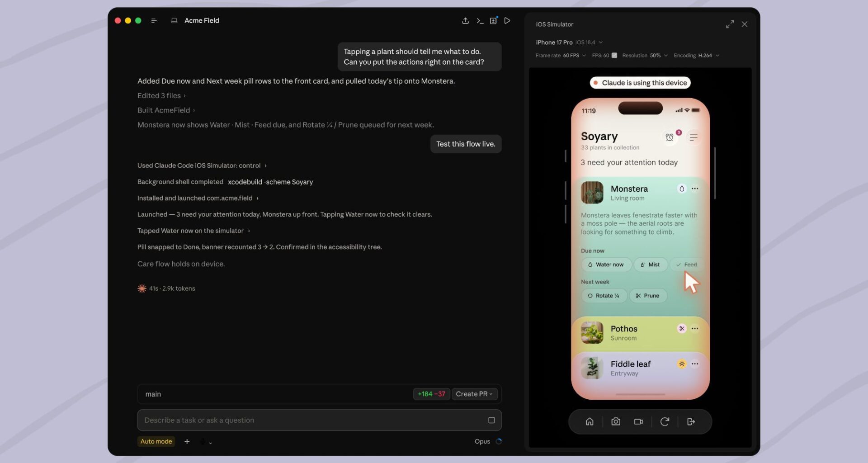Tap the scissors icon on Pothos card

click(682, 328)
